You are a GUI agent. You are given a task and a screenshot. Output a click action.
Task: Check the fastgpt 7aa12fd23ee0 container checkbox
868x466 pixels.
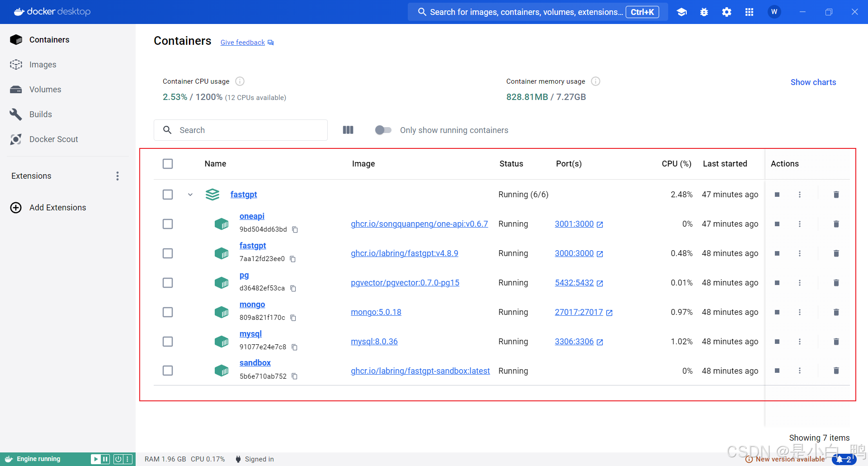tap(168, 253)
